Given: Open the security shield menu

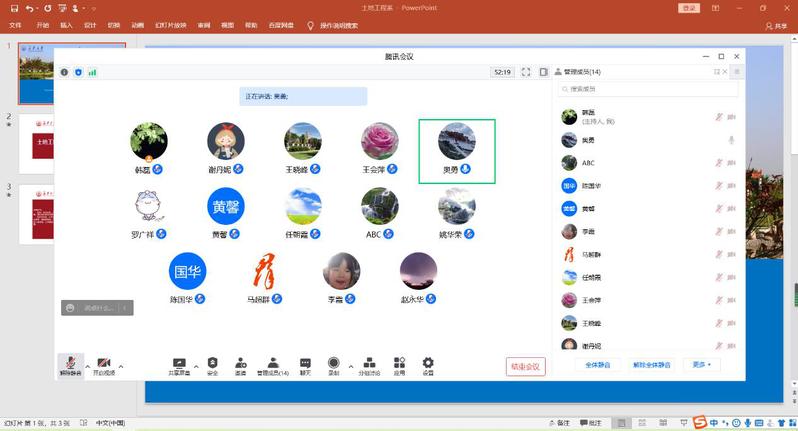Looking at the screenshot, I should point(212,366).
